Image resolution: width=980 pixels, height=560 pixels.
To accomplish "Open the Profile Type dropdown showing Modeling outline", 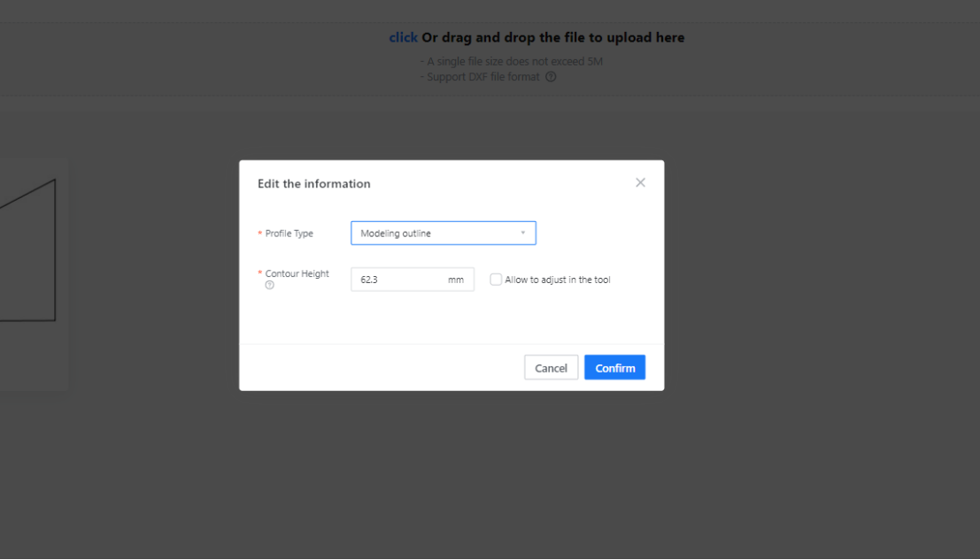I will [443, 234].
